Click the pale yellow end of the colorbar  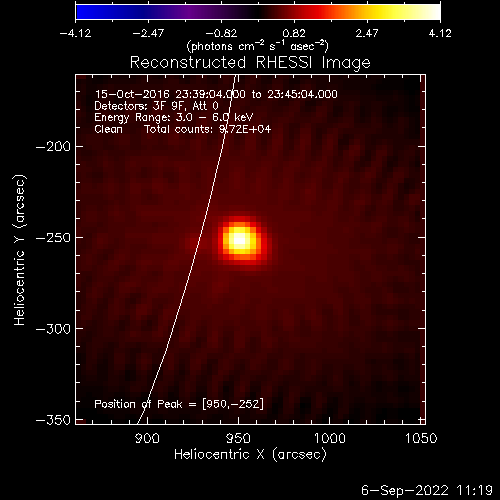tap(432, 12)
